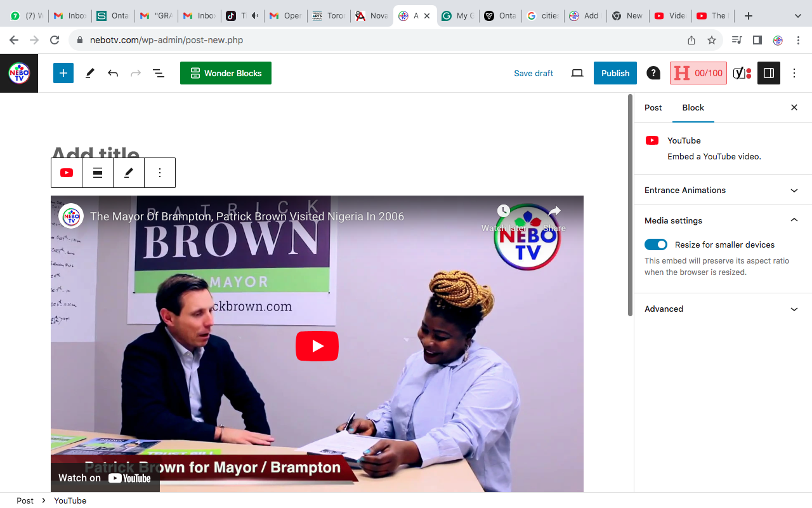Preview post with the laptop icon
Viewport: 812px width, 508px height.
pyautogui.click(x=577, y=73)
